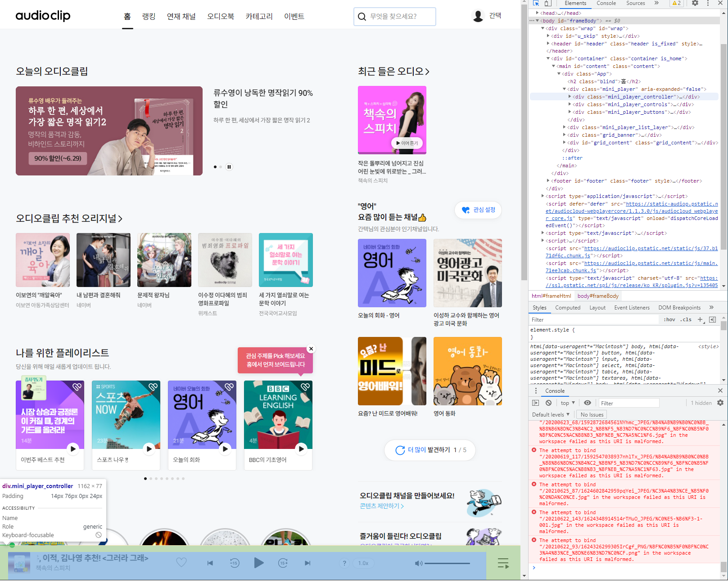Open the 이벤트 tab
728x583 pixels.
pos(294,16)
